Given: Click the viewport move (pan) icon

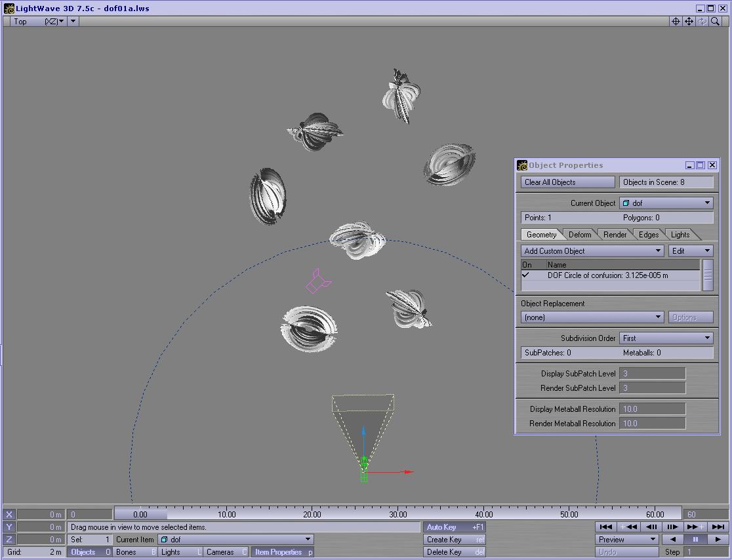Looking at the screenshot, I should 689,21.
